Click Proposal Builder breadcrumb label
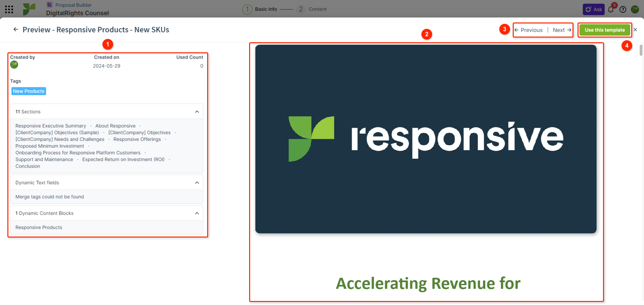This screenshot has width=644, height=305. click(x=74, y=5)
